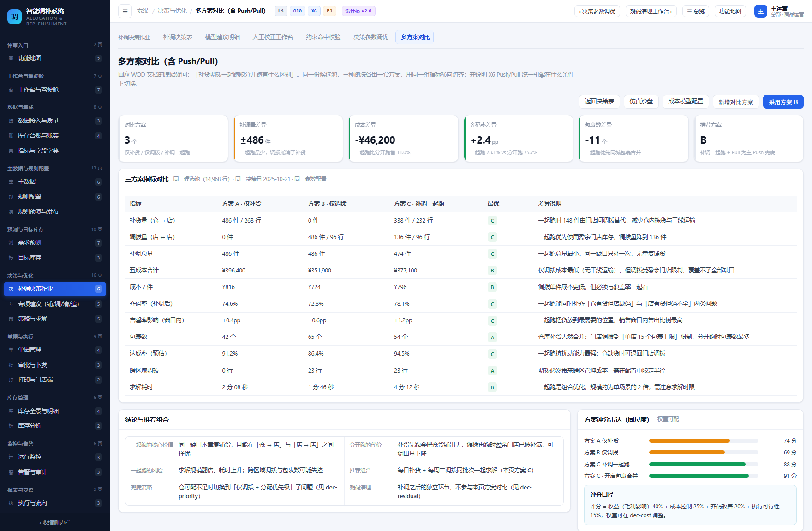Switch to 约束命中校验 tab
The width and height of the screenshot is (812, 531).
coord(323,37)
